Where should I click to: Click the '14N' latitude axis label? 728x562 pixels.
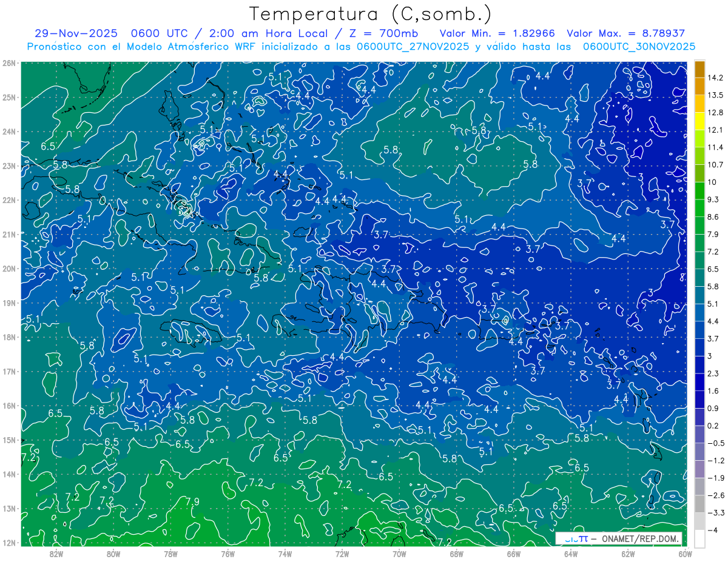[x=9, y=474]
